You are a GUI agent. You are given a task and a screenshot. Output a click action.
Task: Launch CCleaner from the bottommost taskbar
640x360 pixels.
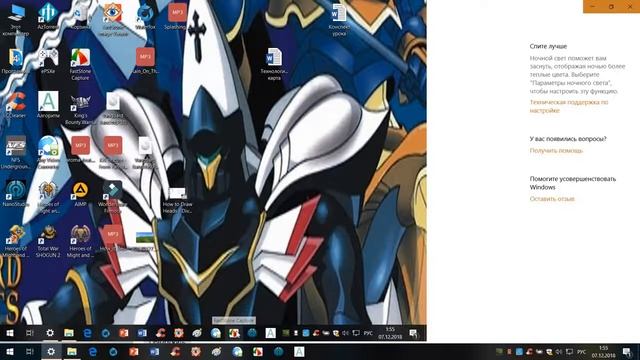(x=175, y=351)
